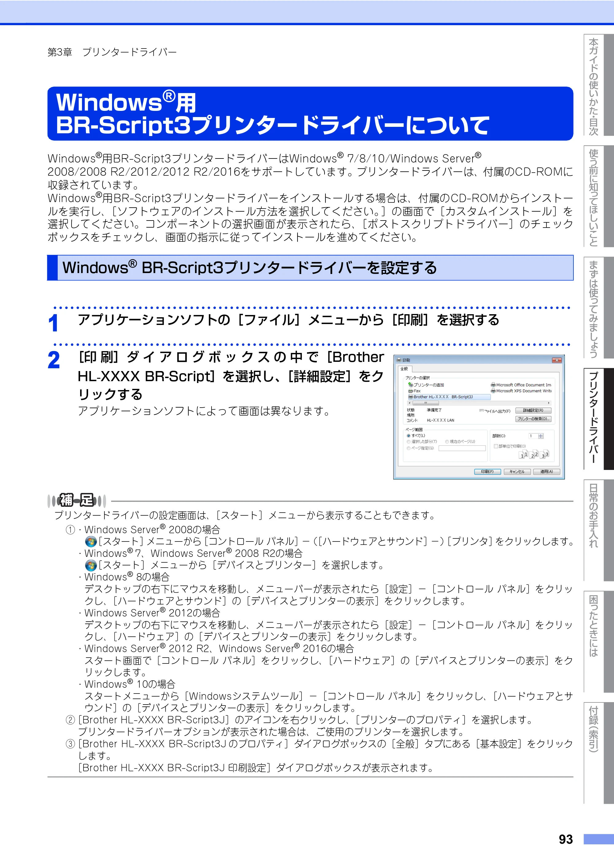This screenshot has width=614, height=868.
Task: Click the 詳細設定(R) button
Action: point(533,410)
